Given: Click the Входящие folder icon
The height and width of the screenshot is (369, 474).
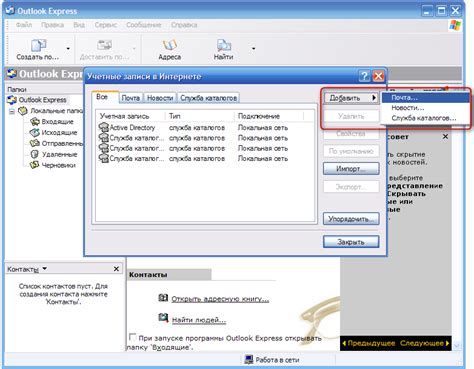Looking at the screenshot, I should (35, 122).
